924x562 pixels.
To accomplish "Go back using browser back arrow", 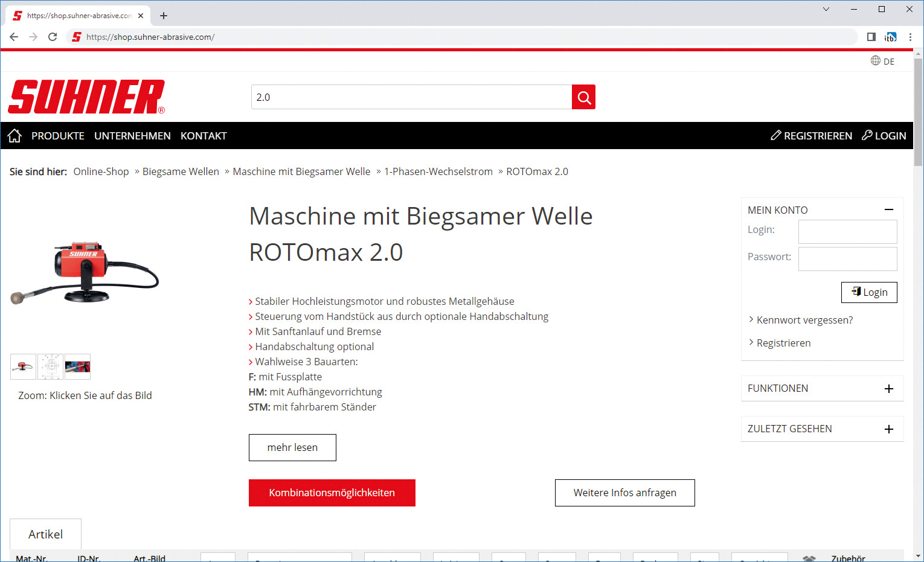I will [14, 37].
